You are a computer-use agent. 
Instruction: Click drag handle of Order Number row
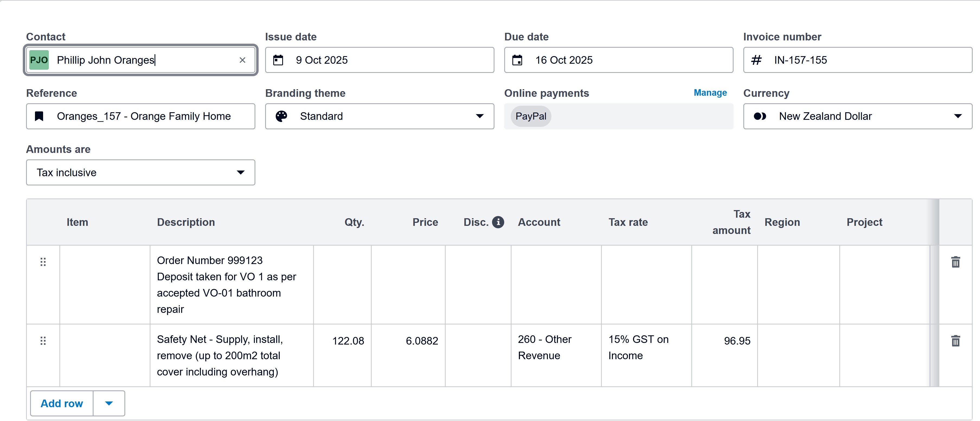(x=43, y=262)
